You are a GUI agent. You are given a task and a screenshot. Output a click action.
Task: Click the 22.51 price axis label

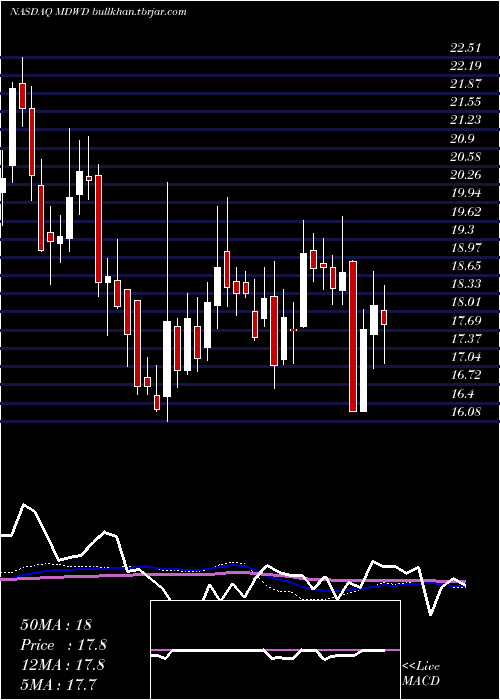tap(466, 48)
